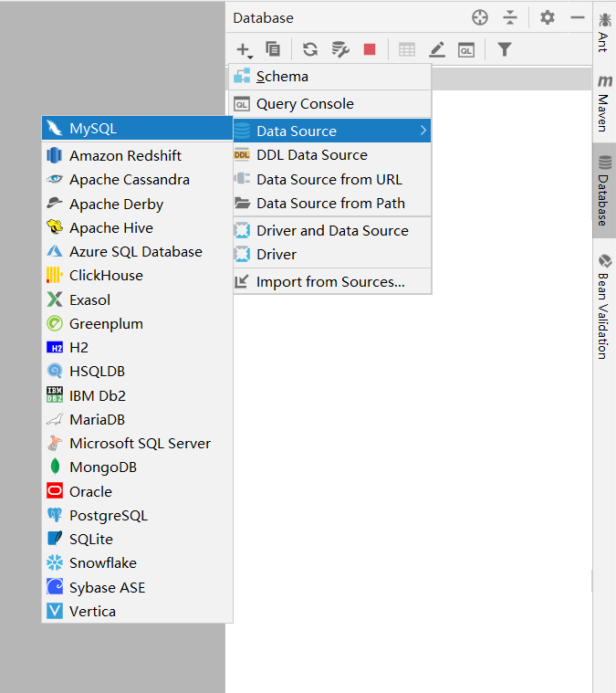The width and height of the screenshot is (616, 693).
Task: Choose Snowflake data source
Action: pos(138,563)
